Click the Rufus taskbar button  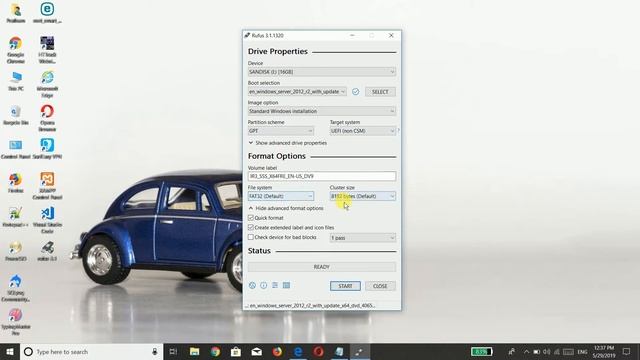tap(359, 351)
